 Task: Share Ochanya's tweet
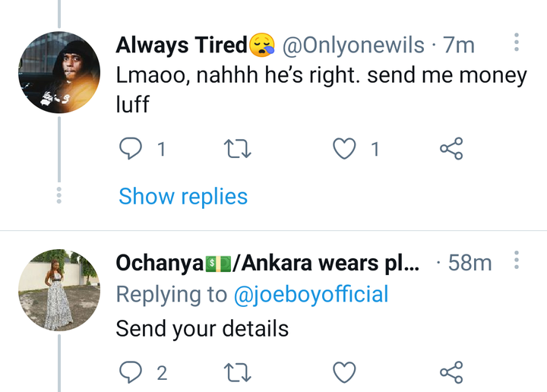[x=451, y=372]
